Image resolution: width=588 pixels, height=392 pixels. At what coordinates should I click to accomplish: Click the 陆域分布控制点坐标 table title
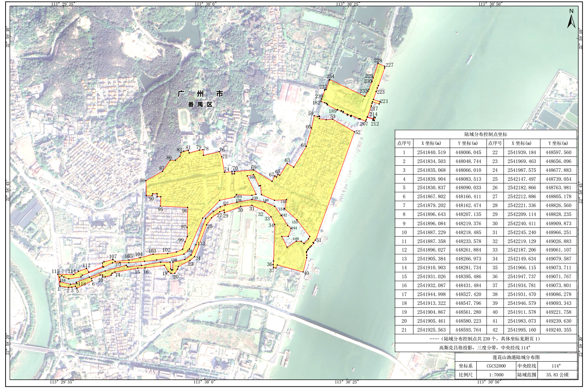[x=485, y=134]
